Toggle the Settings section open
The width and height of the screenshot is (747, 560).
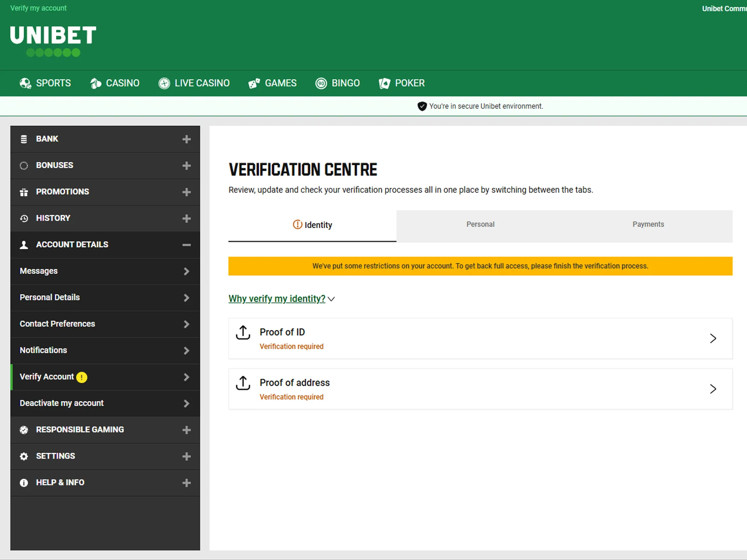186,456
